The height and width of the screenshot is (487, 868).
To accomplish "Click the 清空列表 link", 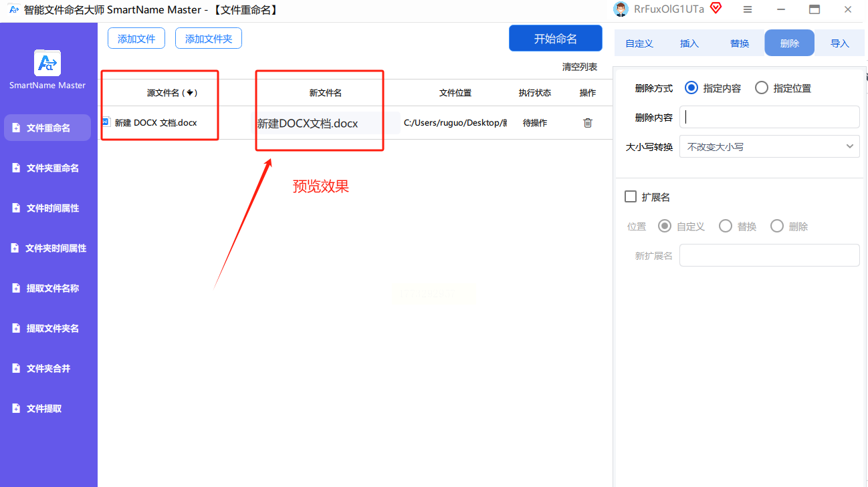I will (580, 67).
